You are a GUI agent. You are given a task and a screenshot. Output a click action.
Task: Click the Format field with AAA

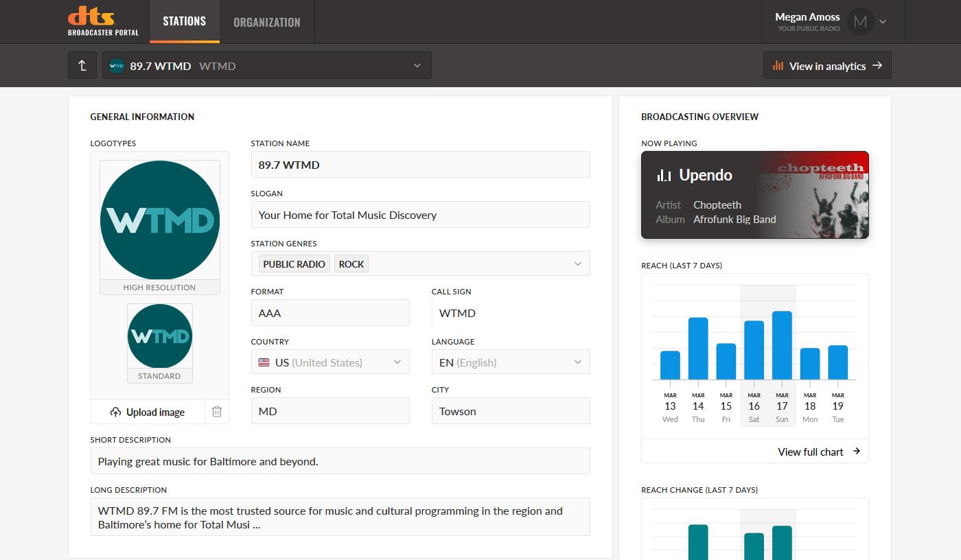point(330,313)
